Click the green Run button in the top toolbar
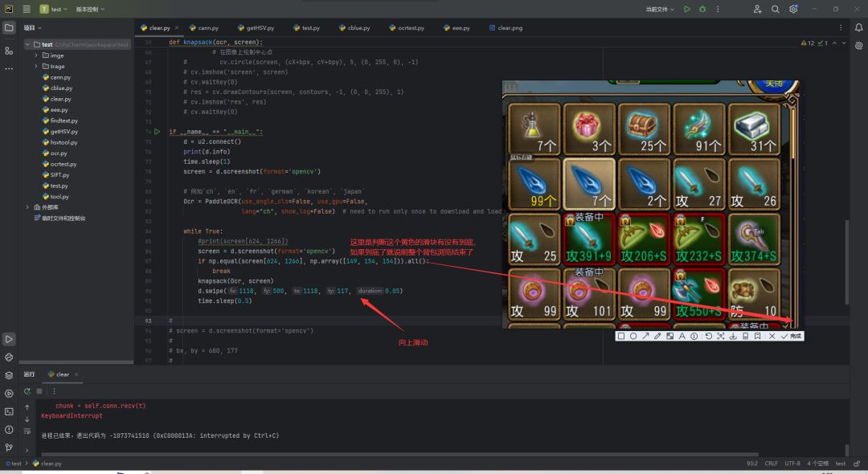Screen dimensions: 868x474 [687, 9]
